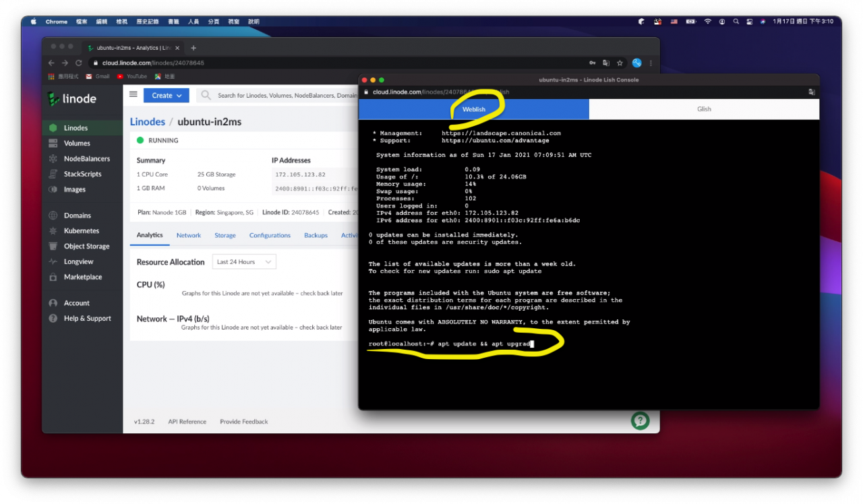Open the 說明 menu in menu bar
The width and height of the screenshot is (863, 504).
pyautogui.click(x=254, y=22)
